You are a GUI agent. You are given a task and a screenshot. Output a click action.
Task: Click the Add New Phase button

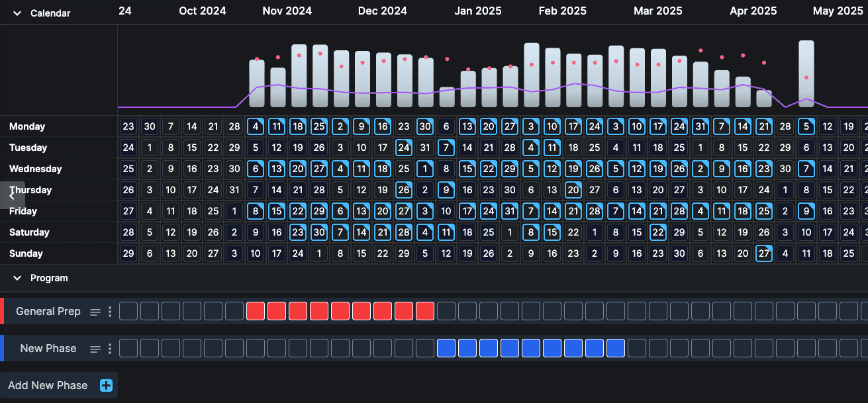[48, 385]
